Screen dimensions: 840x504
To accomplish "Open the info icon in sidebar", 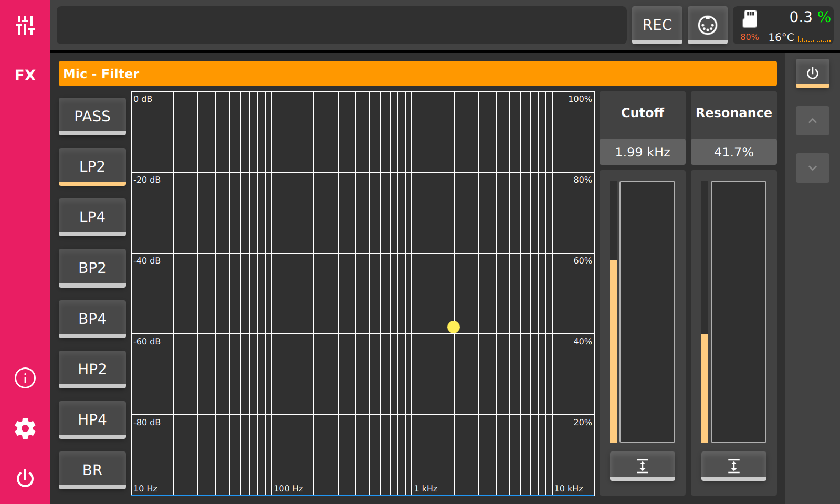I will click(25, 378).
